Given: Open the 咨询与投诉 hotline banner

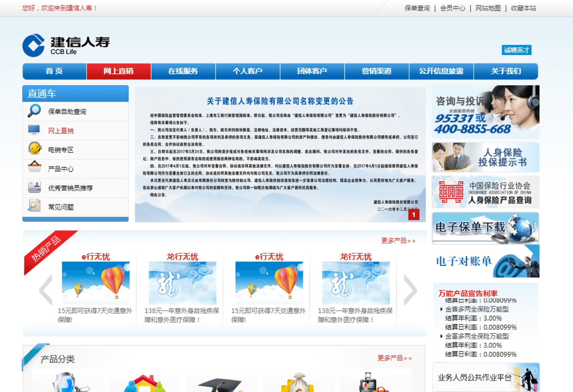Looking at the screenshot, I should point(486,112).
